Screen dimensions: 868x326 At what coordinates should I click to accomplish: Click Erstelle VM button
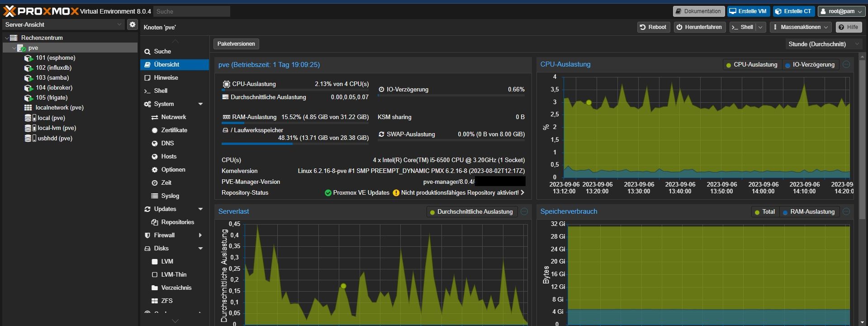(x=749, y=11)
